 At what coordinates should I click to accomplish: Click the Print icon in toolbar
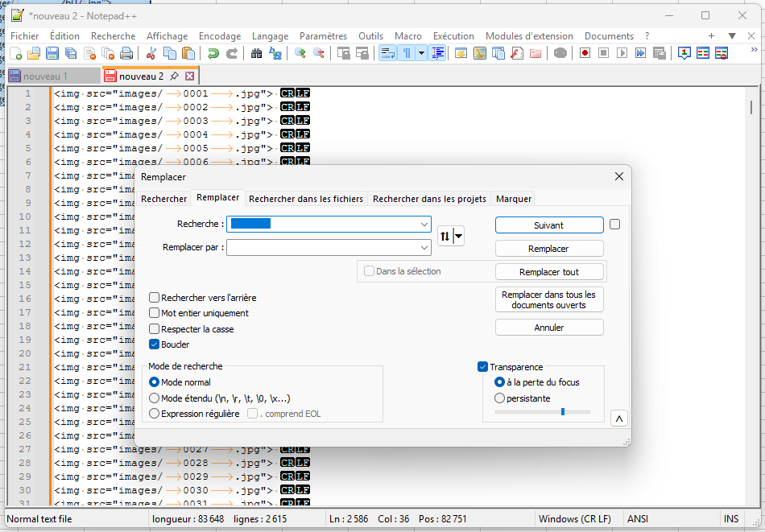pyautogui.click(x=126, y=53)
